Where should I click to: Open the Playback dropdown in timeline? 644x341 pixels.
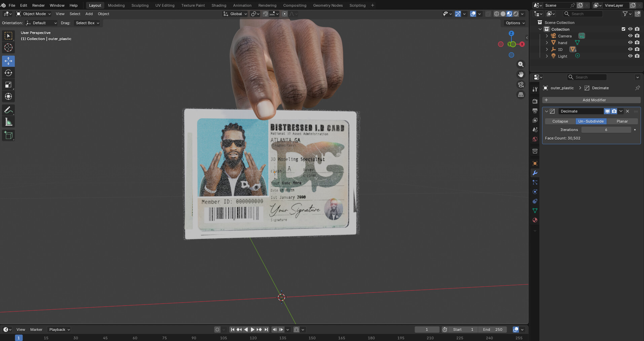point(59,330)
